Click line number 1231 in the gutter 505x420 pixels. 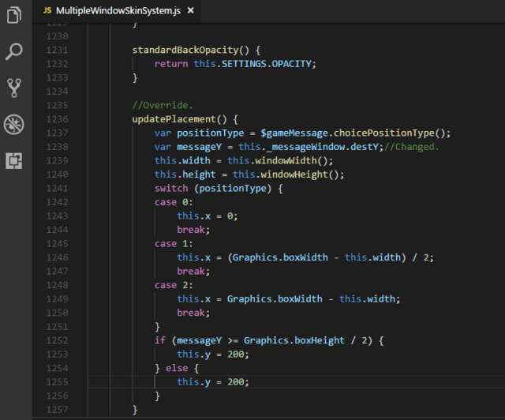click(57, 51)
